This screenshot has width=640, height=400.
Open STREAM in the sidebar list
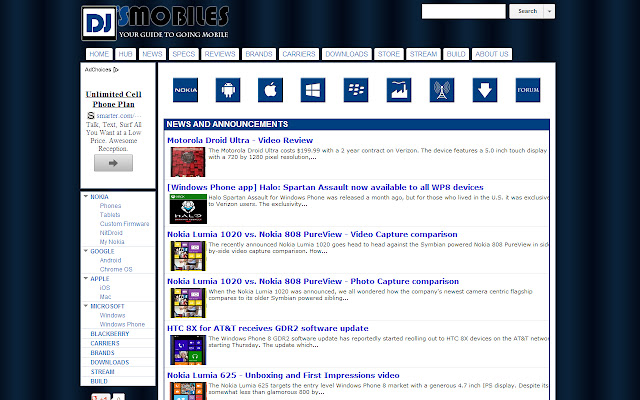coord(102,371)
